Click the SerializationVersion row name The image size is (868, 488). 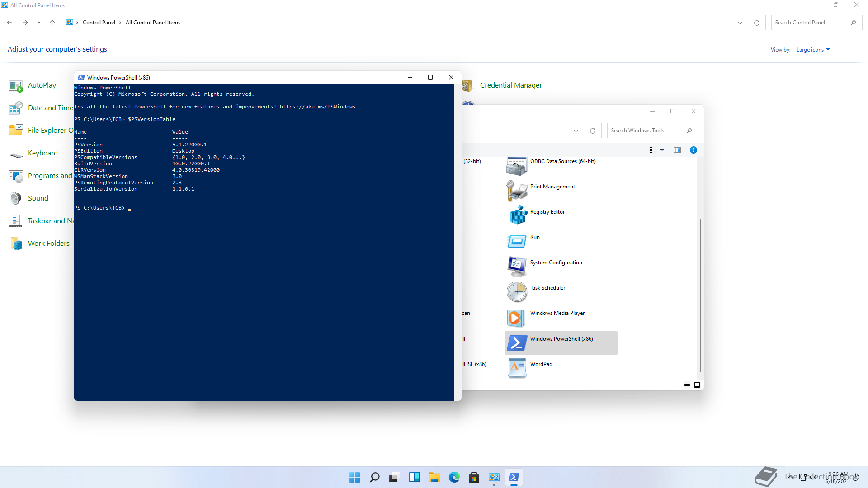(x=106, y=189)
